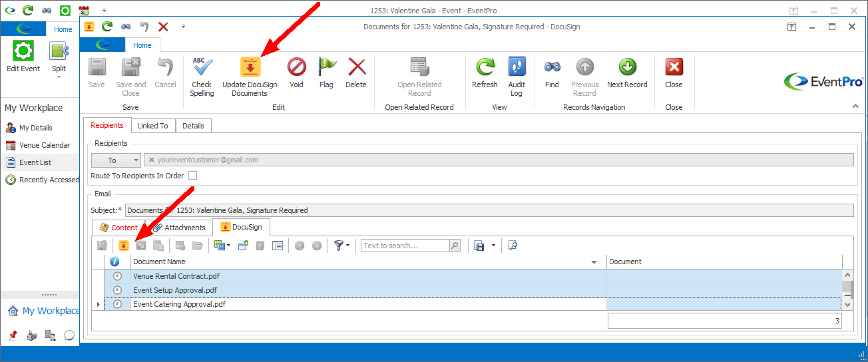The height and width of the screenshot is (362, 868).
Task: Click the Home tab in the Event window
Action: 63,29
